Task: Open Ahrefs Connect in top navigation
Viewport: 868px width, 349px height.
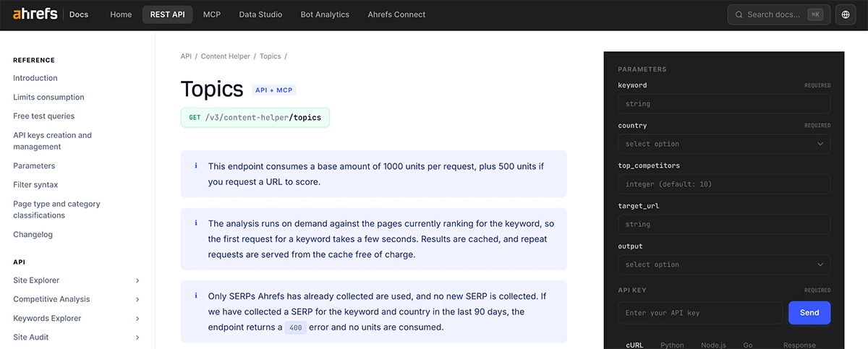Action: [396, 14]
